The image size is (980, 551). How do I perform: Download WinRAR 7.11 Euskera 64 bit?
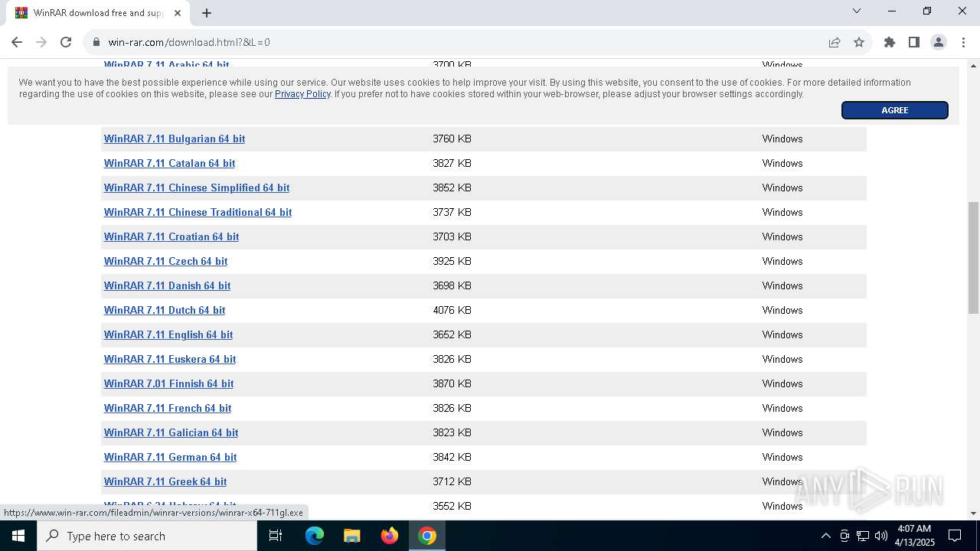click(x=170, y=359)
